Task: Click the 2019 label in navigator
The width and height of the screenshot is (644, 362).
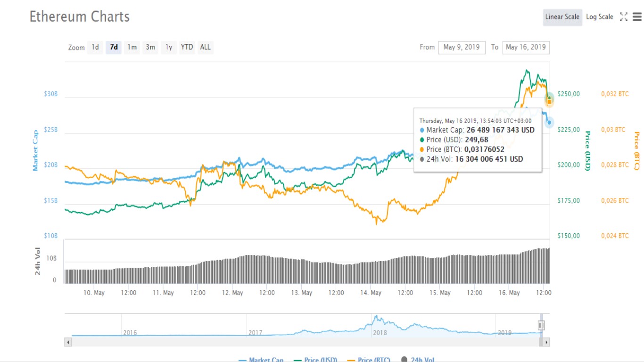Action: click(504, 333)
